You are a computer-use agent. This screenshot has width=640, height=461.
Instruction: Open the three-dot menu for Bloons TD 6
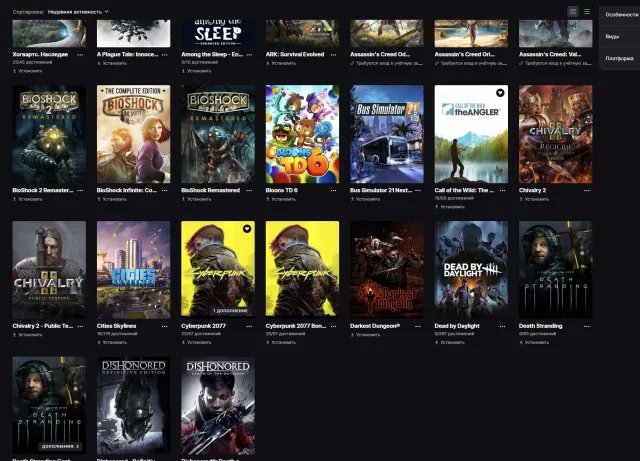tap(333, 191)
